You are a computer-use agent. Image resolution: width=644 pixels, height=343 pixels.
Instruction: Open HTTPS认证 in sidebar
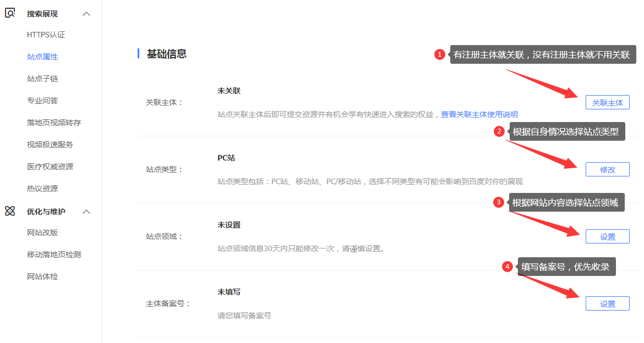[46, 35]
